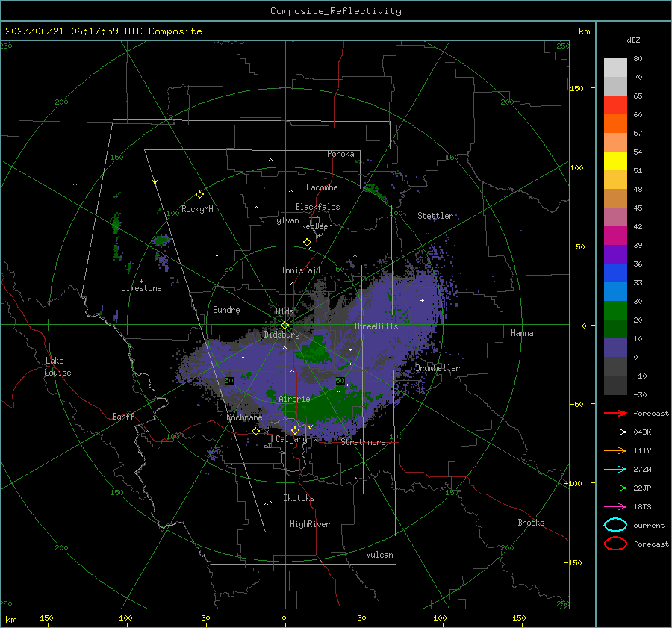This screenshot has width=672, height=628.
Task: Click the Olds city label
Action: click(x=284, y=311)
